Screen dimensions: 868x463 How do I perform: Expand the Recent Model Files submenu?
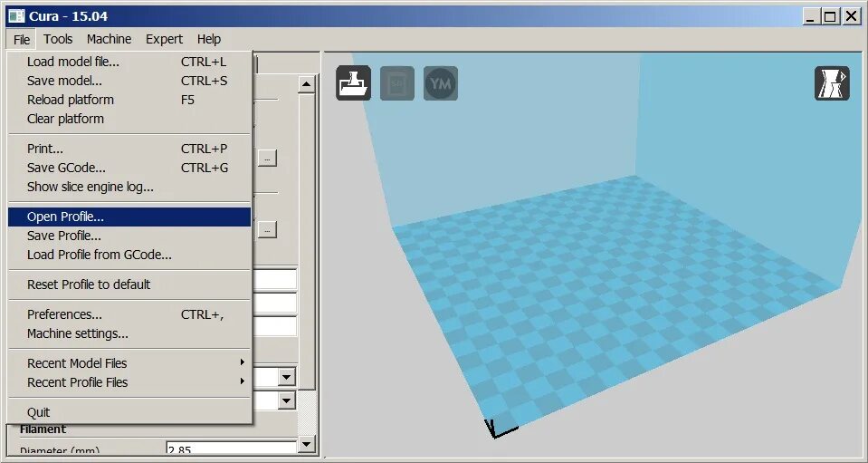pyautogui.click(x=129, y=363)
